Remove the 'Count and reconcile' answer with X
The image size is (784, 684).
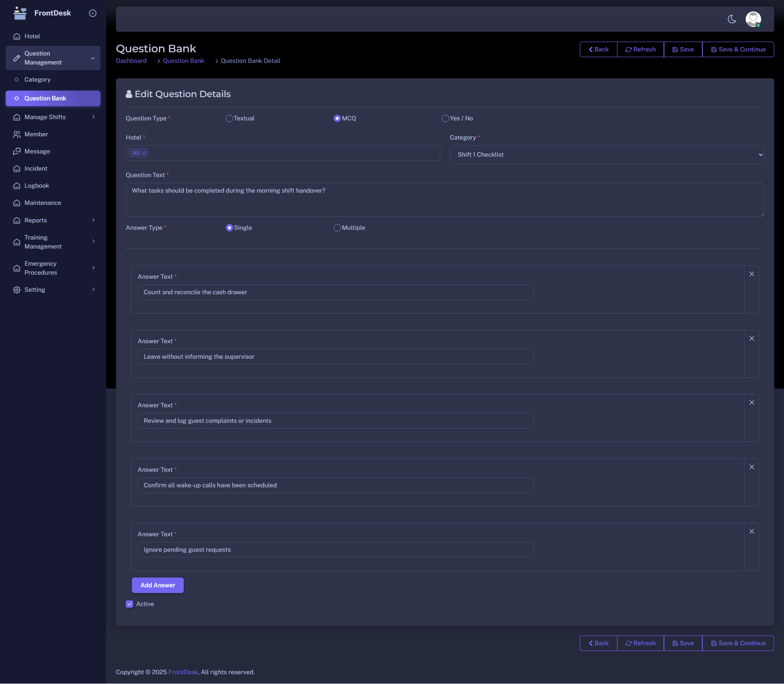(752, 274)
